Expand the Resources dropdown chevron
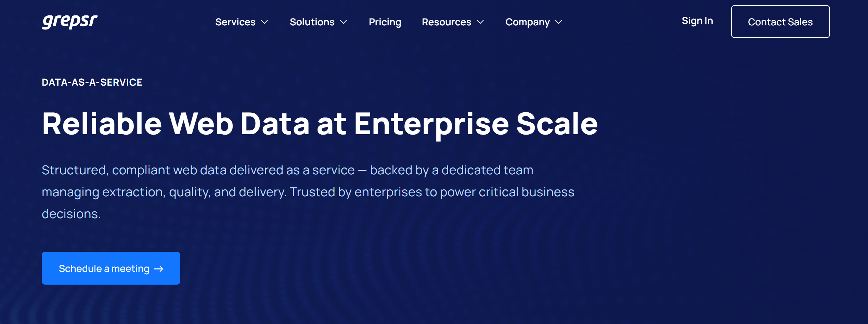868x324 pixels. pyautogui.click(x=480, y=22)
